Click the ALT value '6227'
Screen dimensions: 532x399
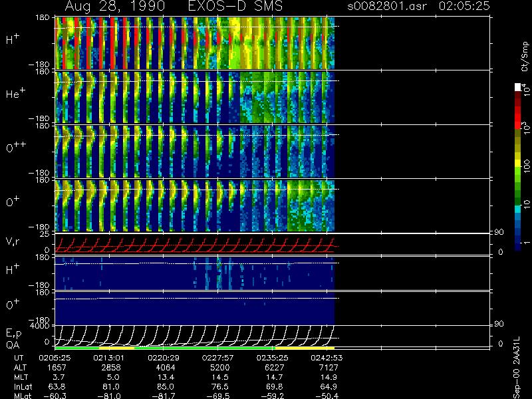(274, 368)
